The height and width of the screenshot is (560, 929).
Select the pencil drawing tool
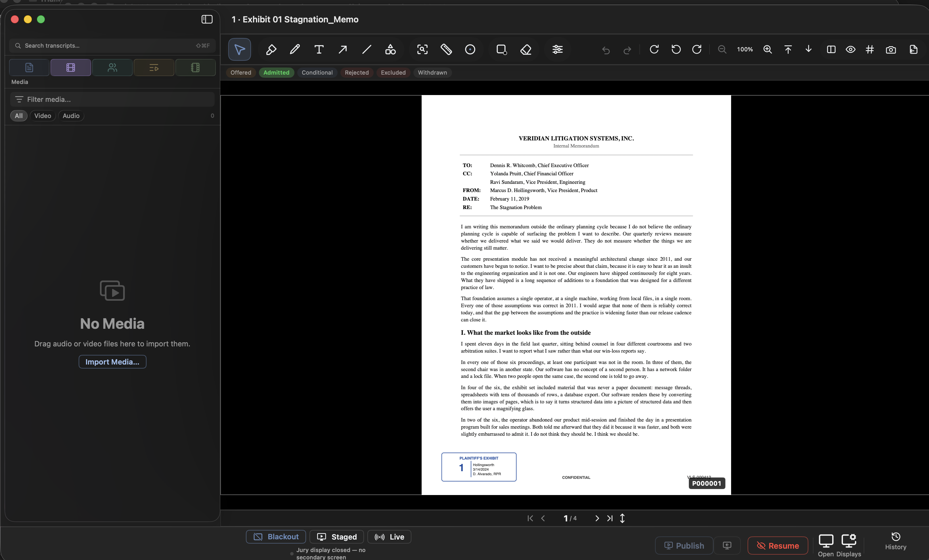295,49
